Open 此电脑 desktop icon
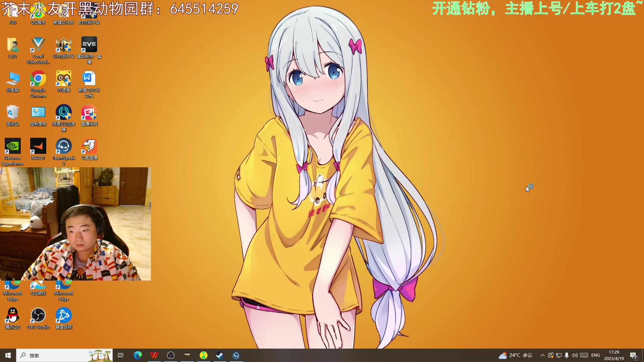The width and height of the screenshot is (644, 362). [x=12, y=81]
